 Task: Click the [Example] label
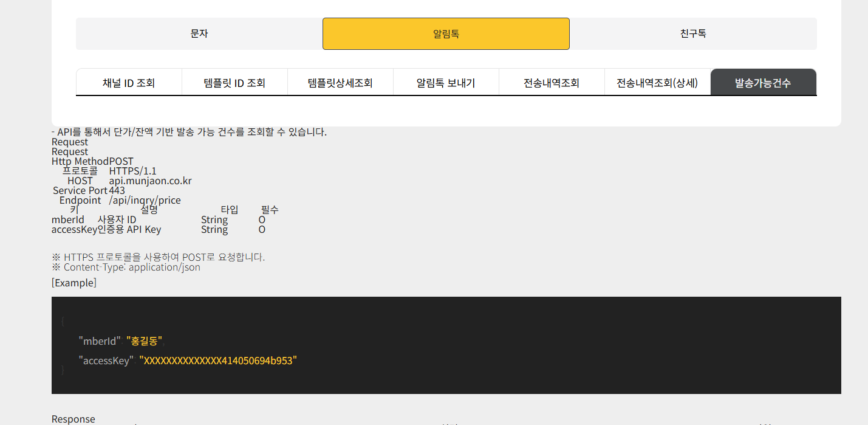[x=74, y=283]
